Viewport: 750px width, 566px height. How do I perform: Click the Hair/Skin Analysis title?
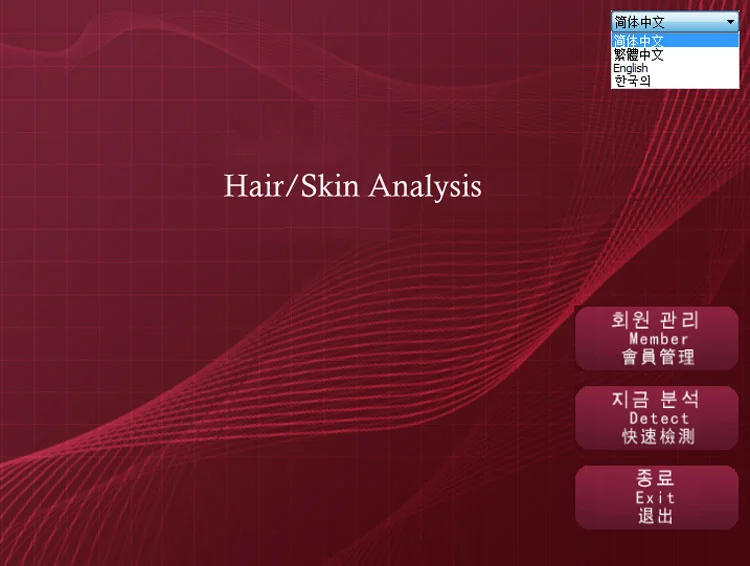(353, 186)
